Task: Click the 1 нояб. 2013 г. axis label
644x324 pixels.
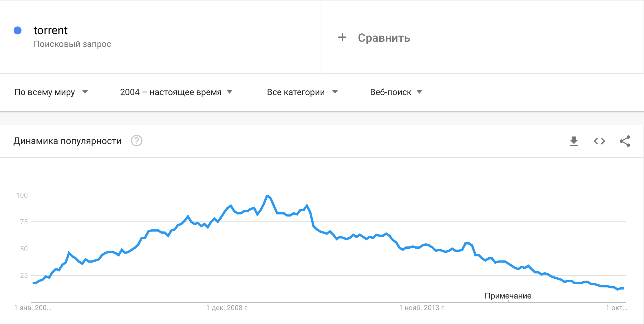Action: [x=422, y=308]
